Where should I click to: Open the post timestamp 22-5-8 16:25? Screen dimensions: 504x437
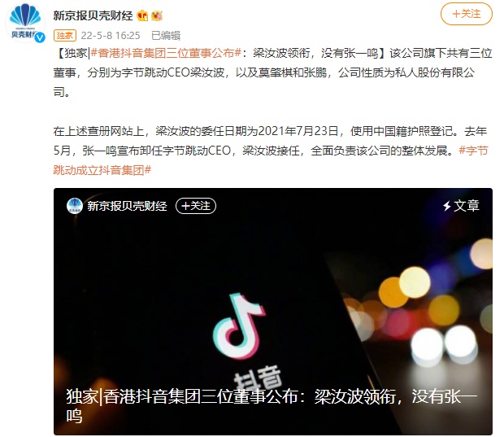pos(111,35)
